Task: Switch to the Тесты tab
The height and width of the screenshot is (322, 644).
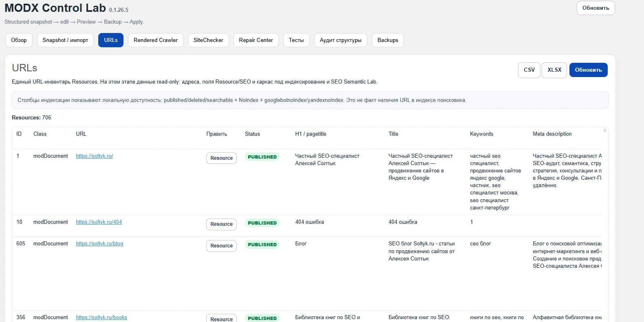Action: [x=296, y=40]
